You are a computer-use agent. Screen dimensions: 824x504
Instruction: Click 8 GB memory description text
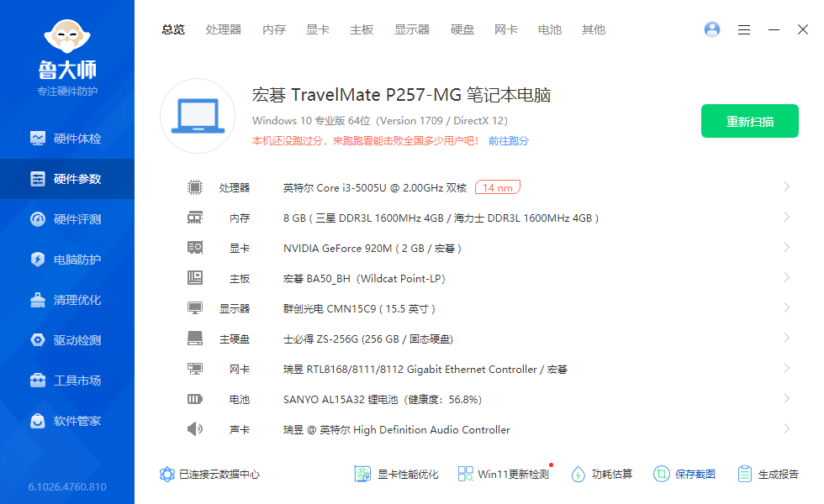441,218
